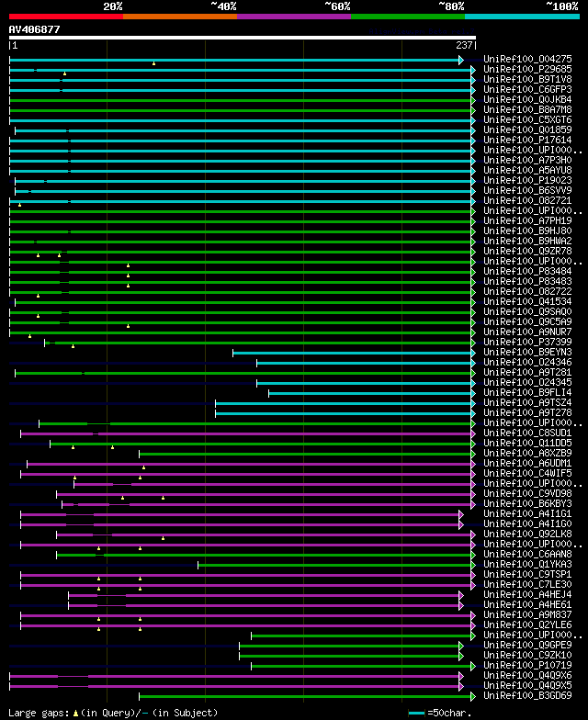Click hit name UniRef100_O82722
The width and height of the screenshot is (588, 720).
click(527, 292)
